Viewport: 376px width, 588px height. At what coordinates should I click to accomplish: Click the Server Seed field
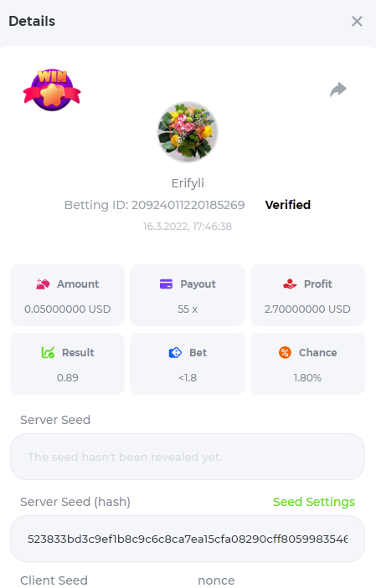(188, 457)
